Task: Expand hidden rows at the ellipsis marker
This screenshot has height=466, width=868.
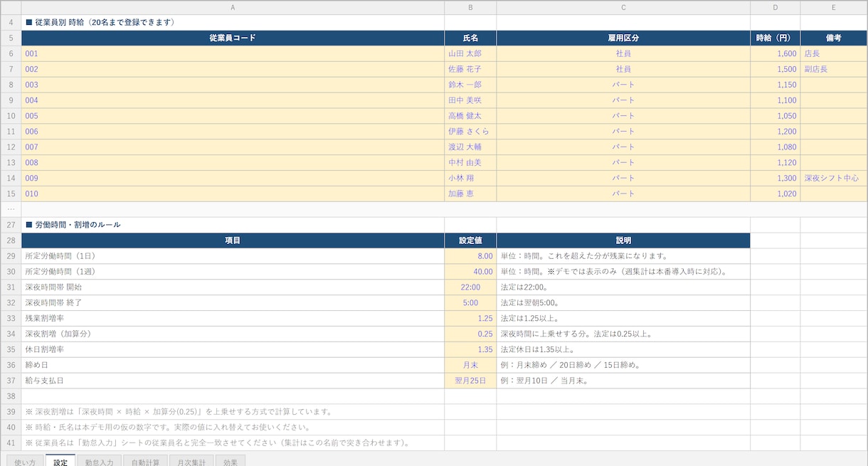Action: (x=11, y=209)
